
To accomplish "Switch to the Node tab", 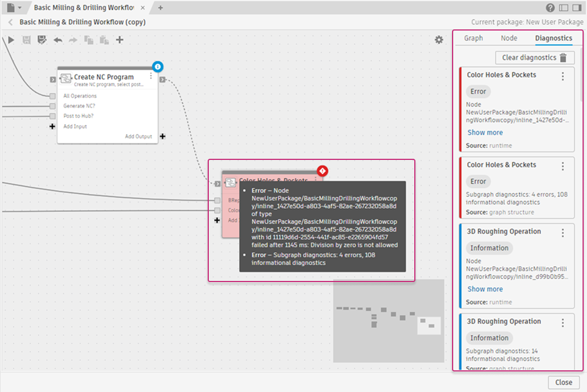I will 509,38.
